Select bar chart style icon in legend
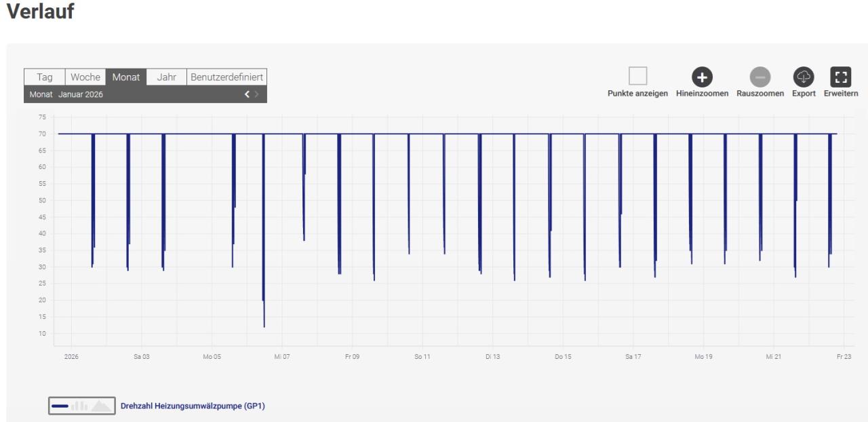This screenshot has width=868, height=422. click(79, 406)
